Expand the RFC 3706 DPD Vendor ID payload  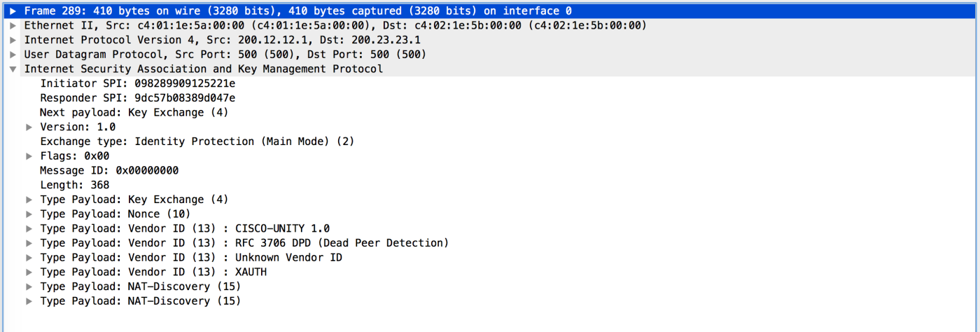click(29, 243)
